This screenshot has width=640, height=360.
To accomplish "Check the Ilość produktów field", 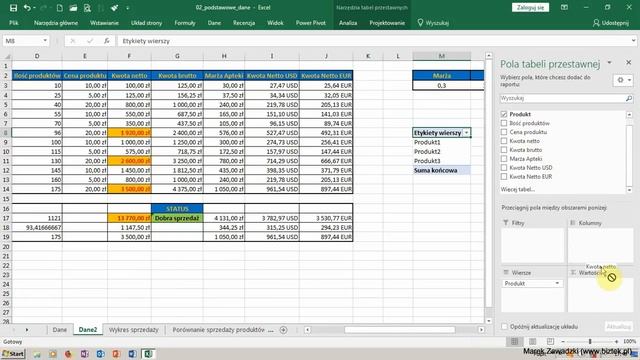I will coord(504,123).
